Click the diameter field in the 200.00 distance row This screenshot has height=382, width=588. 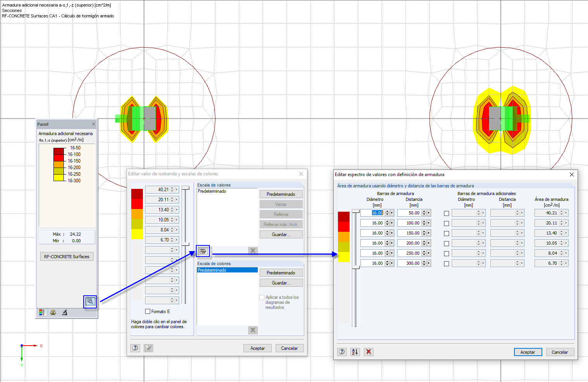click(x=372, y=243)
